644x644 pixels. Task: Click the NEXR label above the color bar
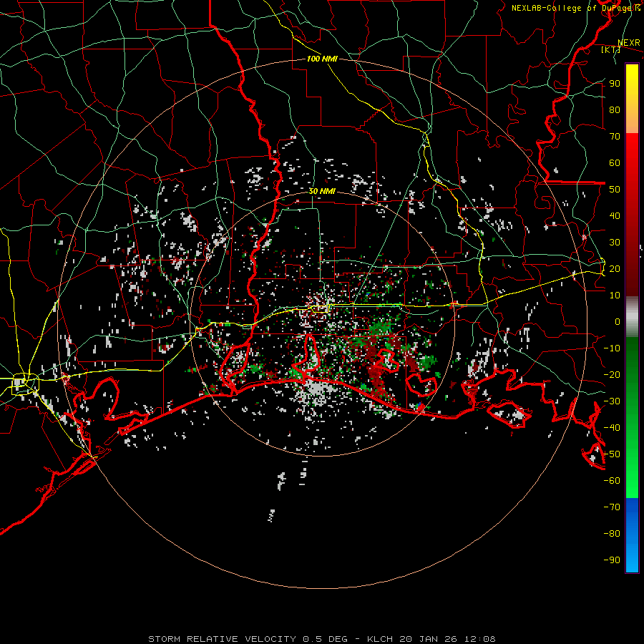pyautogui.click(x=629, y=43)
